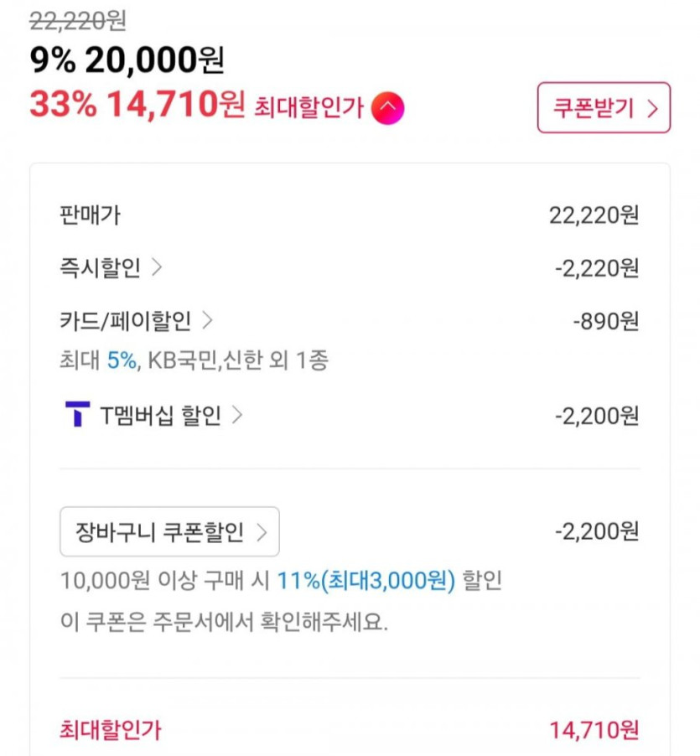Open the 장바구니 쿠폰할인 button
Screen dimensions: 700x756
tap(169, 532)
